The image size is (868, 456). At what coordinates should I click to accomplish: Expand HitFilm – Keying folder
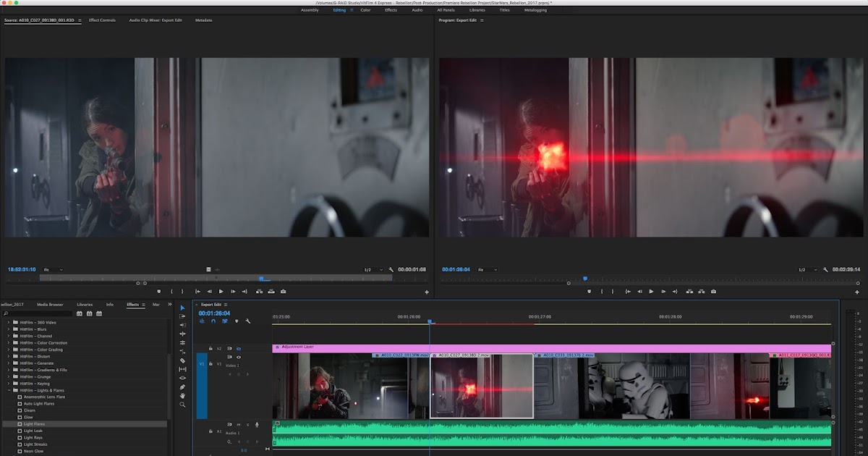(9, 384)
